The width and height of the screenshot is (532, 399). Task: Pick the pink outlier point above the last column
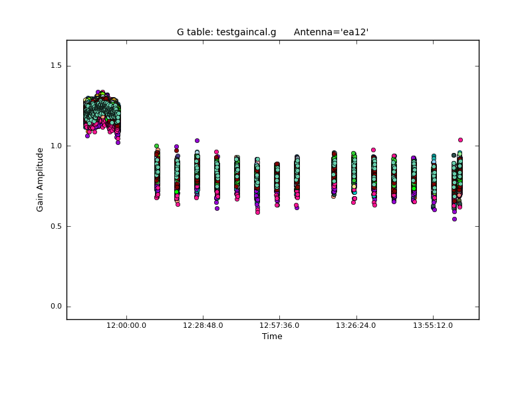pos(460,140)
